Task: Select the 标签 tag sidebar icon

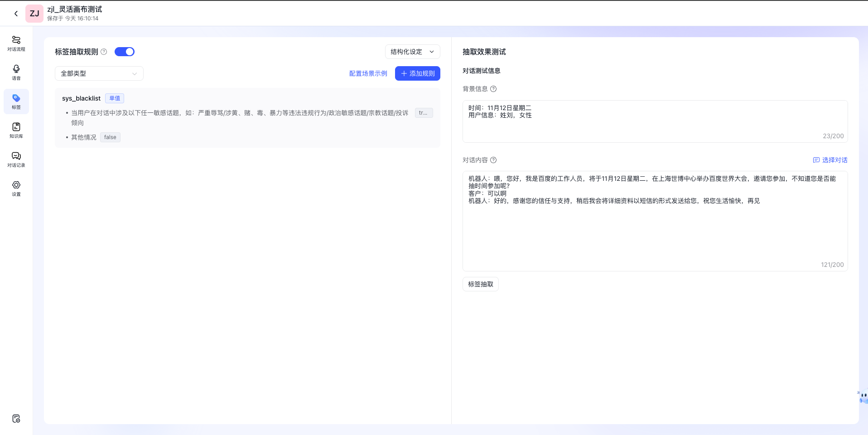Action: [16, 101]
